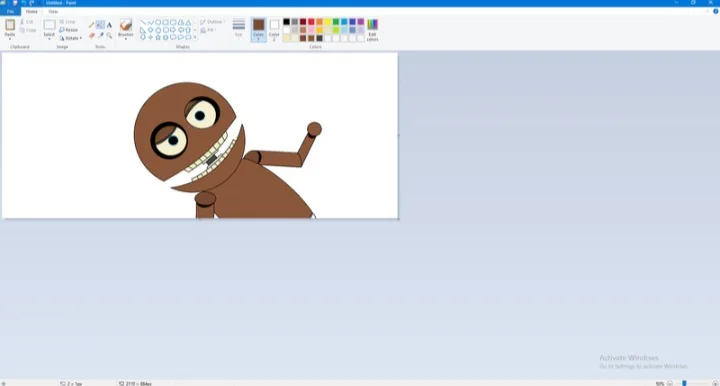
Task: Pick the purple color swatch
Action: (360, 22)
